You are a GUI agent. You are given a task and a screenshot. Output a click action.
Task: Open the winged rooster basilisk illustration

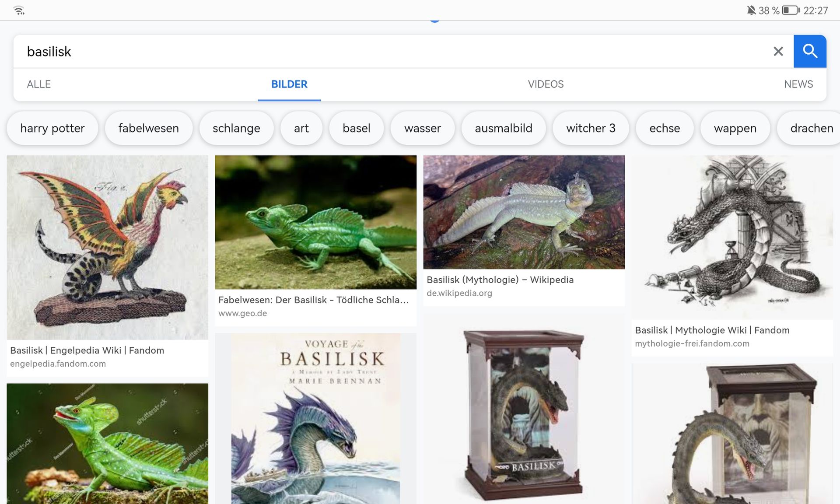click(107, 247)
